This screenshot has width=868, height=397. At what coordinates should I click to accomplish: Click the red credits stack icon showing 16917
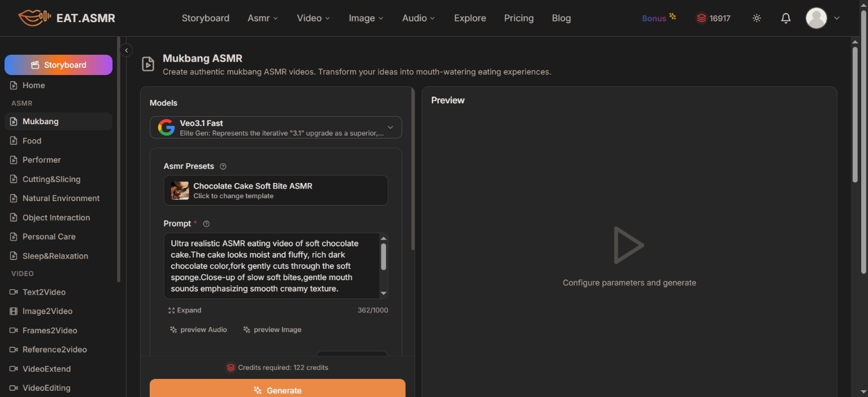click(701, 18)
